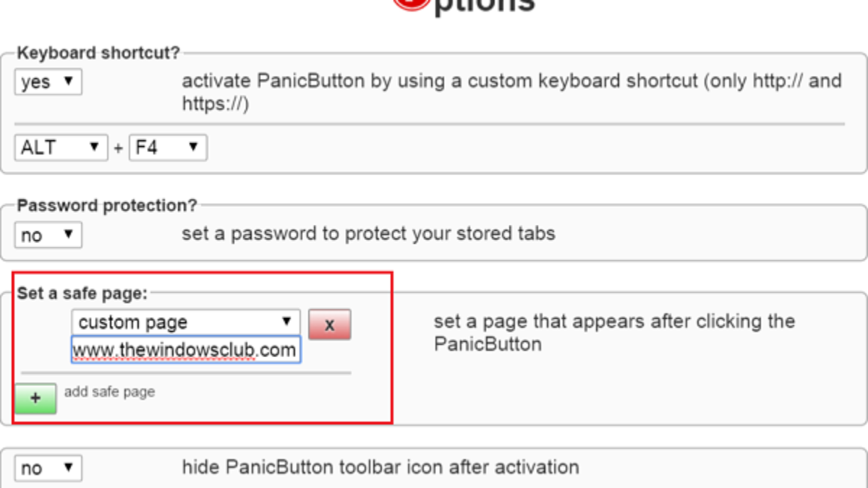The width and height of the screenshot is (868, 488).
Task: Click the hide PanicButton toolbar icon text
Action: coord(380,467)
